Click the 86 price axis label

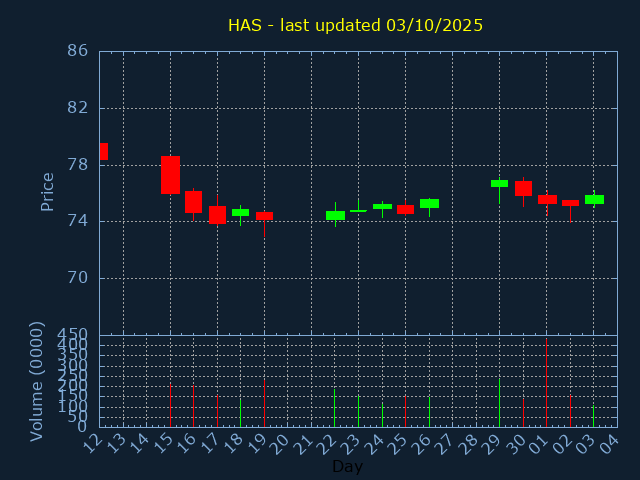pos(78,51)
